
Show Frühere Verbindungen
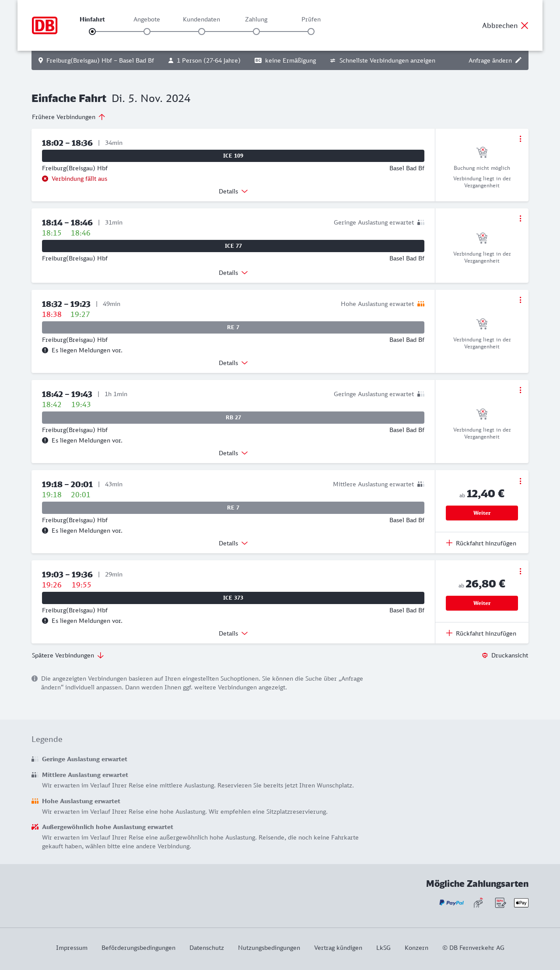68,117
